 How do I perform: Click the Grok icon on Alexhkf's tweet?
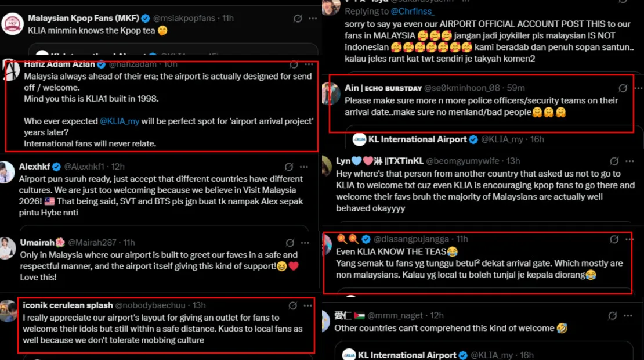pos(289,167)
